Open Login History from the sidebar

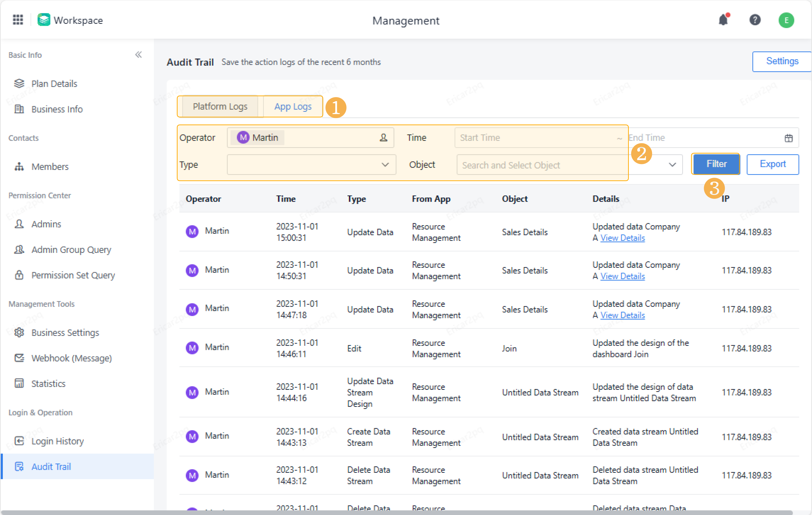point(57,441)
